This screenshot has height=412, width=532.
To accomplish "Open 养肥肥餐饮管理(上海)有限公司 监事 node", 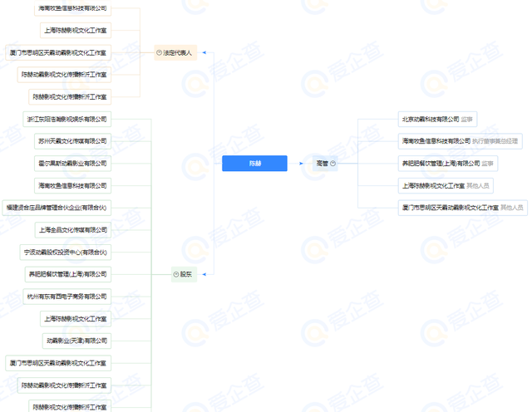I will tap(448, 164).
